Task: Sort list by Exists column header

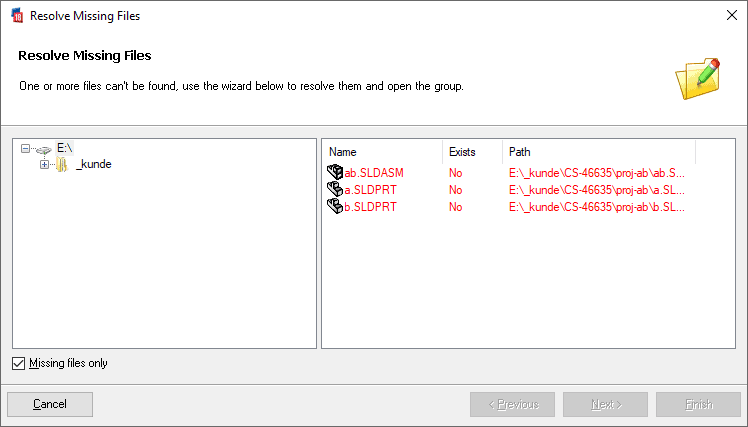Action: pyautogui.click(x=472, y=152)
